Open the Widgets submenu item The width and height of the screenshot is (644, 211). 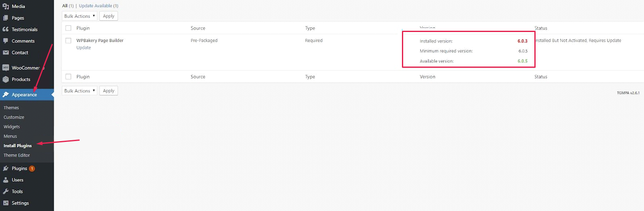pyautogui.click(x=12, y=127)
